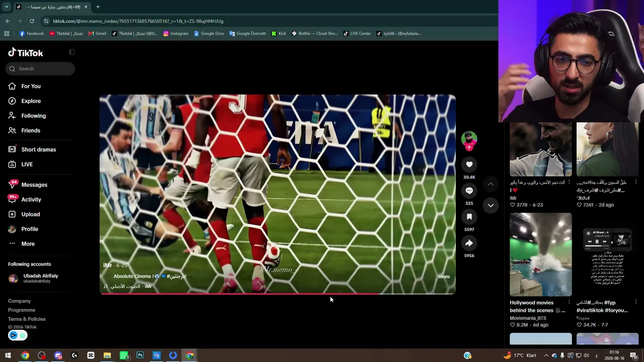The image size is (644, 362).
Task: Open the Instagram bookmark
Action: point(176,34)
